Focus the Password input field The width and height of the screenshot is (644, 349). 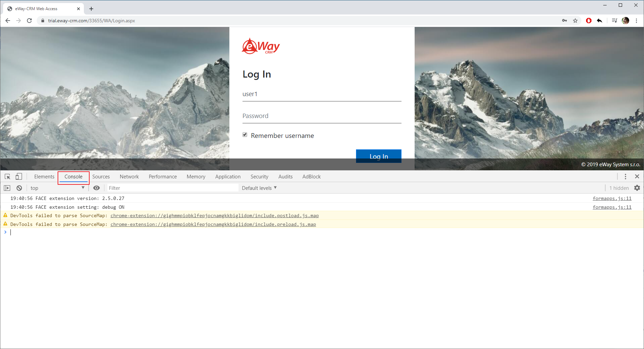click(322, 116)
